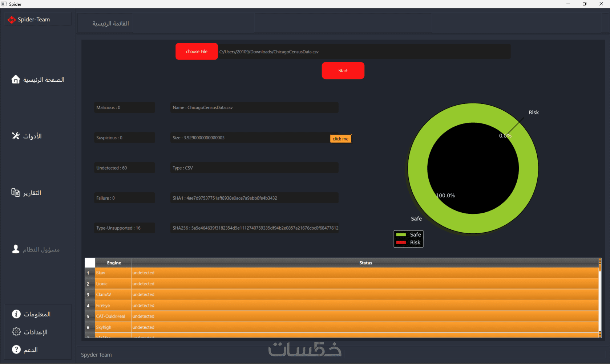Click the green Safe legend swatch
The width and height of the screenshot is (610, 364).
pyautogui.click(x=401, y=235)
